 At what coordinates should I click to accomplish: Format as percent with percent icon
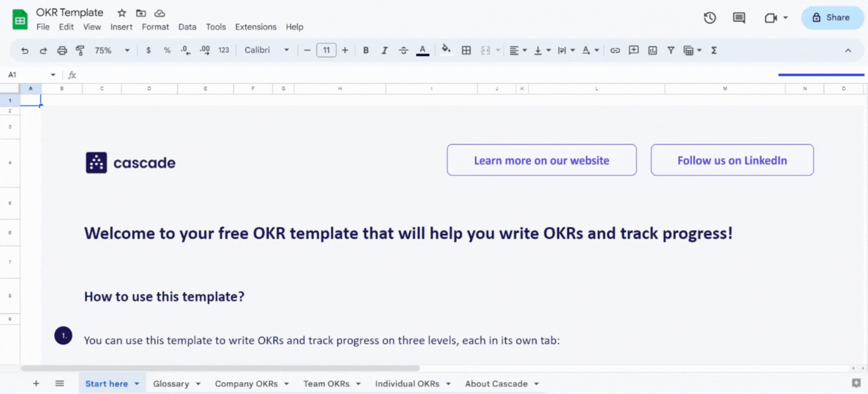167,50
